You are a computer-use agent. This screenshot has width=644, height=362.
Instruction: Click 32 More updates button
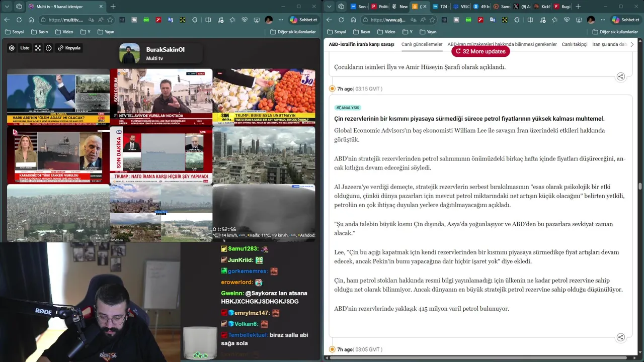(x=480, y=51)
